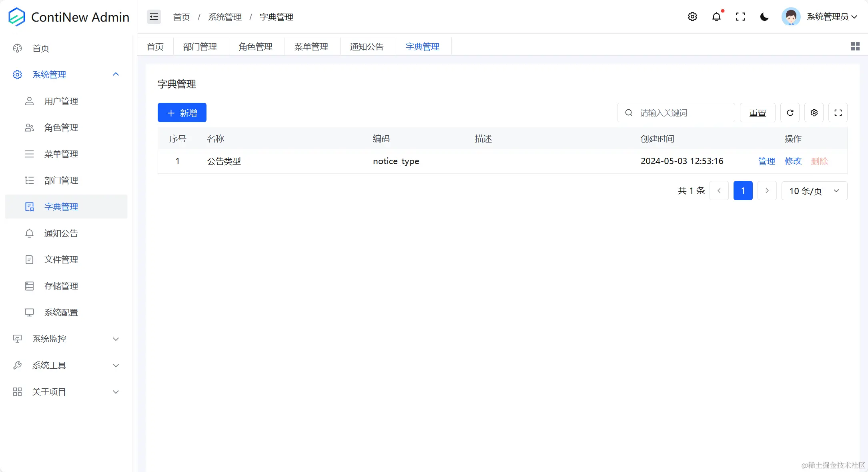Switch to dark mode with the moon icon
This screenshot has width=868, height=472.
[764, 17]
